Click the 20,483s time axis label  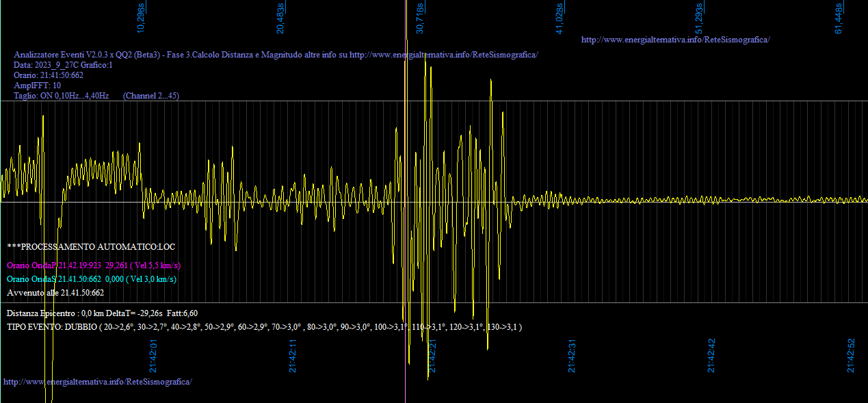coord(280,18)
